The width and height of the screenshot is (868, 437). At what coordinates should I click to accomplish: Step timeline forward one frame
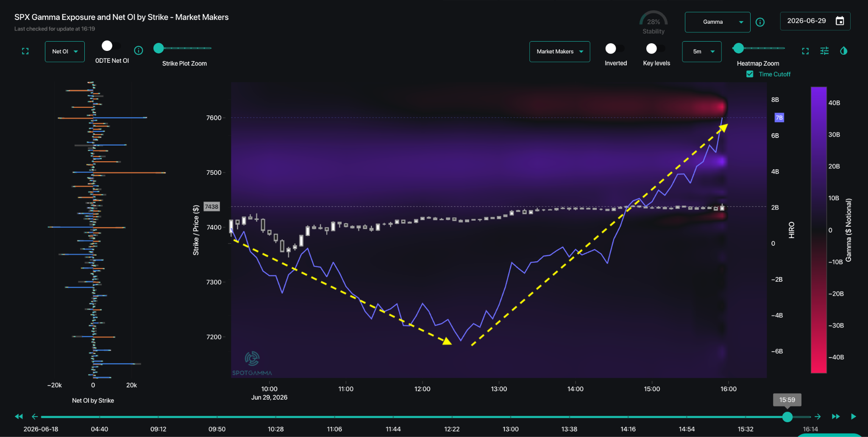pyautogui.click(x=818, y=417)
